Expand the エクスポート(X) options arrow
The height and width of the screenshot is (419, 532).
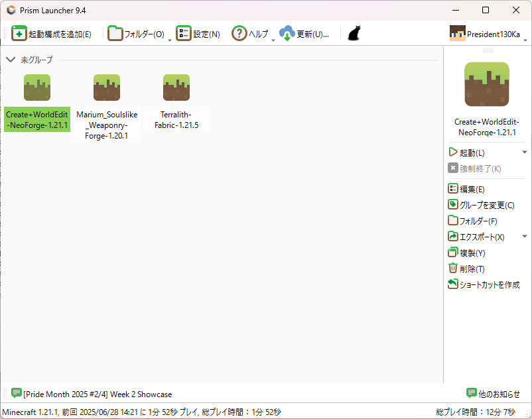(x=524, y=236)
